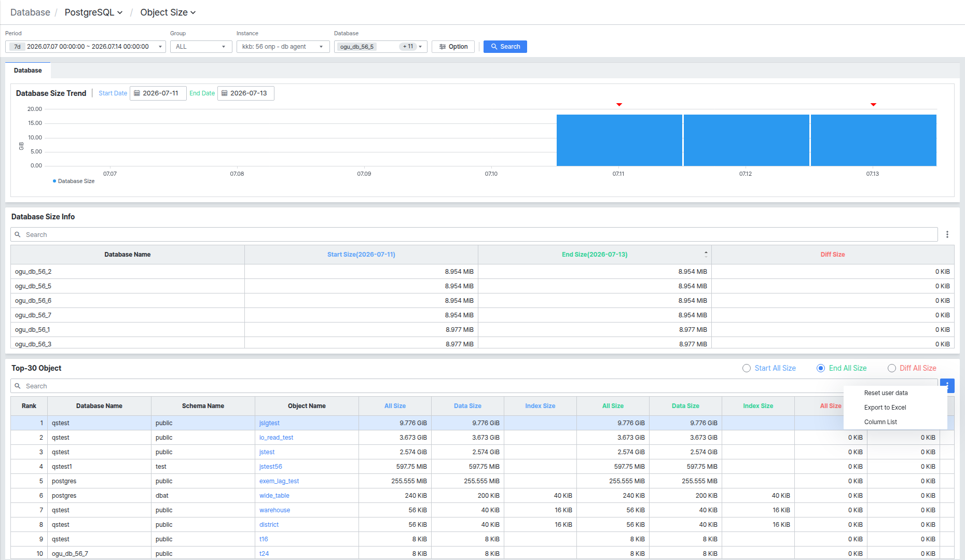Expand the Group ALL dropdown
Image resolution: width=965 pixels, height=560 pixels.
click(x=201, y=47)
